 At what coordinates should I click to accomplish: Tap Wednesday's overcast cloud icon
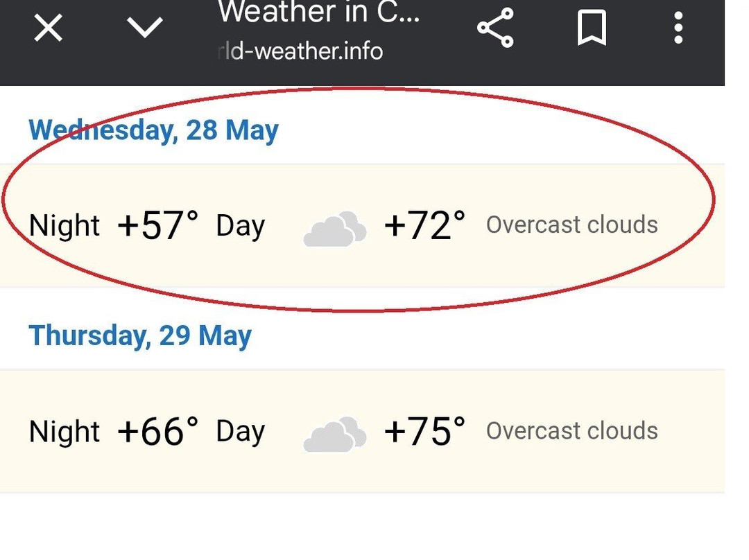pyautogui.click(x=335, y=229)
